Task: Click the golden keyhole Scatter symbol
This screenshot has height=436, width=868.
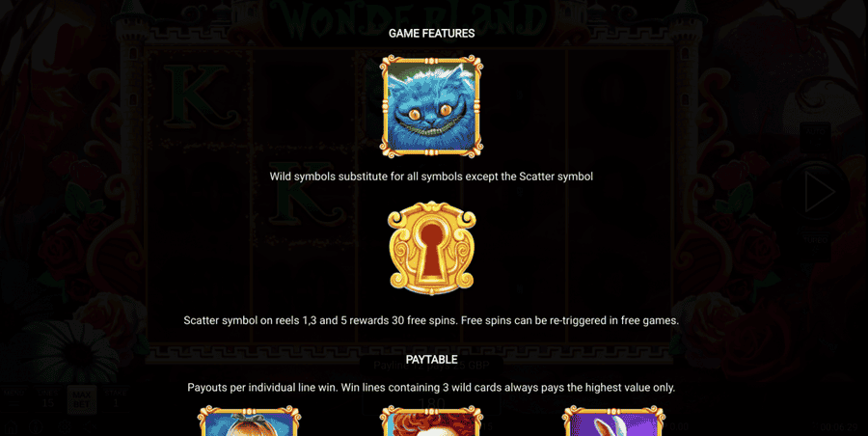Action: coord(431,248)
